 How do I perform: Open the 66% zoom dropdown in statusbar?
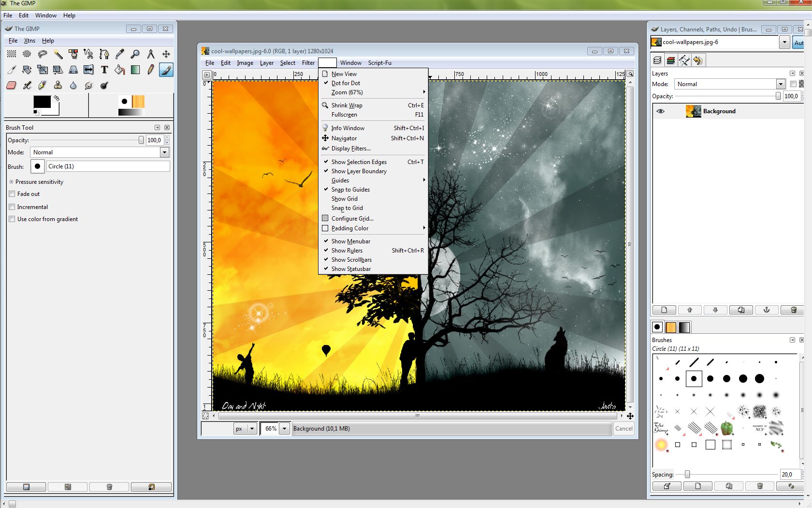pos(285,429)
